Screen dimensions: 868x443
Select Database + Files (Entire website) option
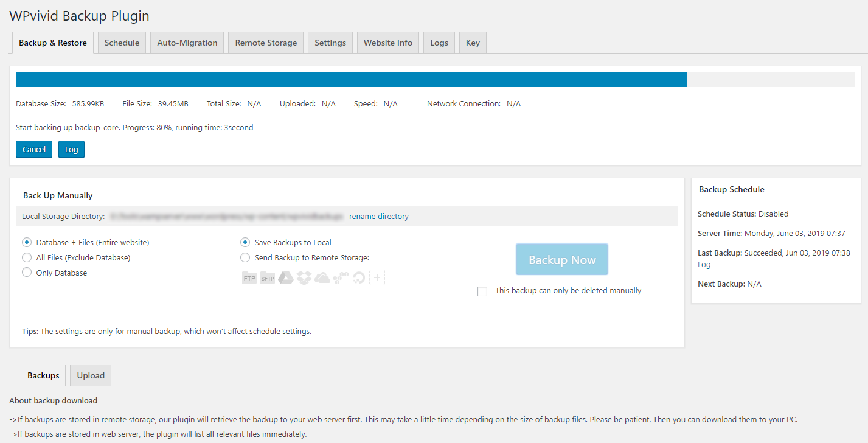27,242
